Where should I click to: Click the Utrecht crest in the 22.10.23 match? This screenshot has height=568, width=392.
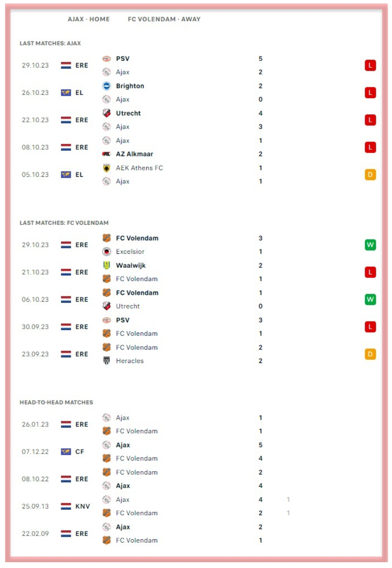pos(106,113)
